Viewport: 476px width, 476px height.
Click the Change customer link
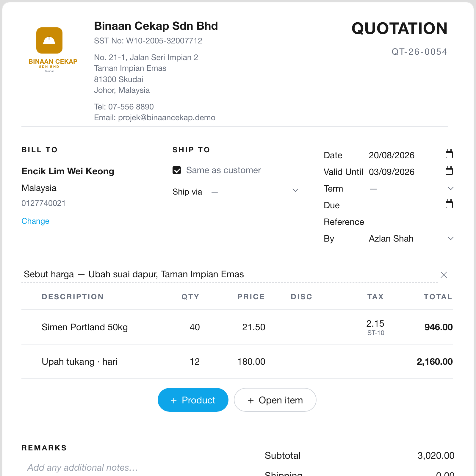point(35,221)
